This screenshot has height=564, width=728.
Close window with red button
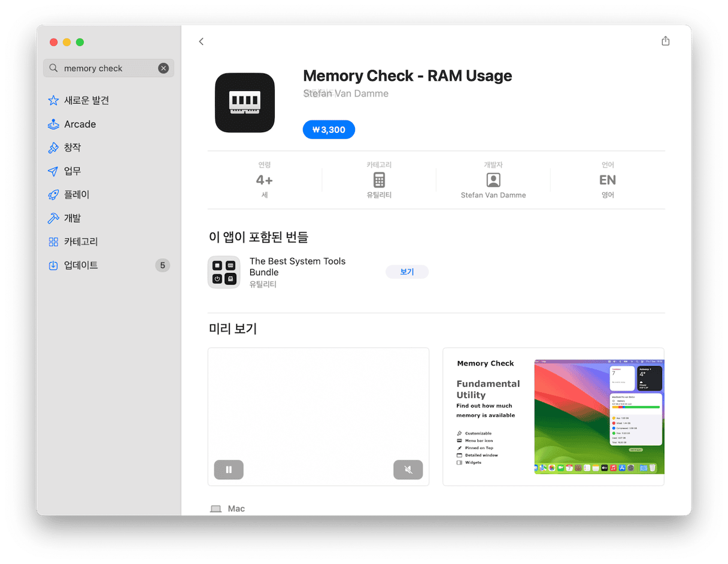tap(53, 42)
